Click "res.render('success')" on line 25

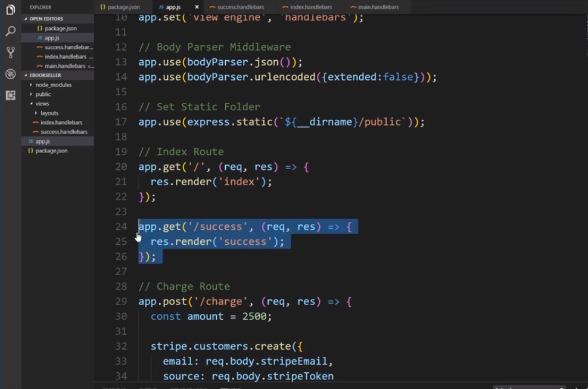[x=214, y=242]
